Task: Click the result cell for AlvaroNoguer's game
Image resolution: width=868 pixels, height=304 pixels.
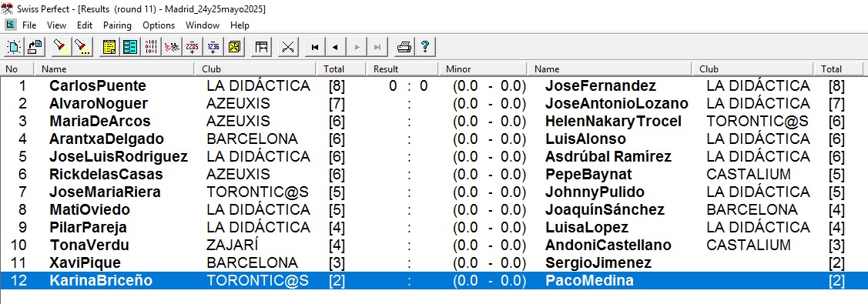Action: [x=408, y=103]
